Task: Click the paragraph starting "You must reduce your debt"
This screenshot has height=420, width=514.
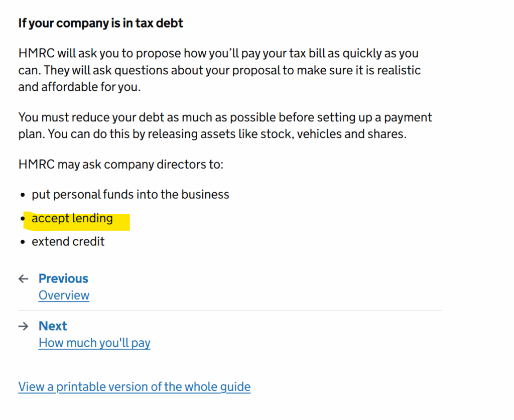Action: [x=225, y=126]
